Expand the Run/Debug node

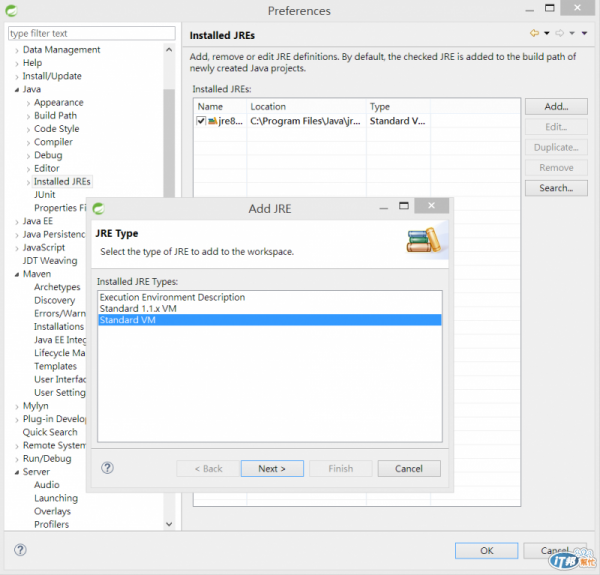17,459
